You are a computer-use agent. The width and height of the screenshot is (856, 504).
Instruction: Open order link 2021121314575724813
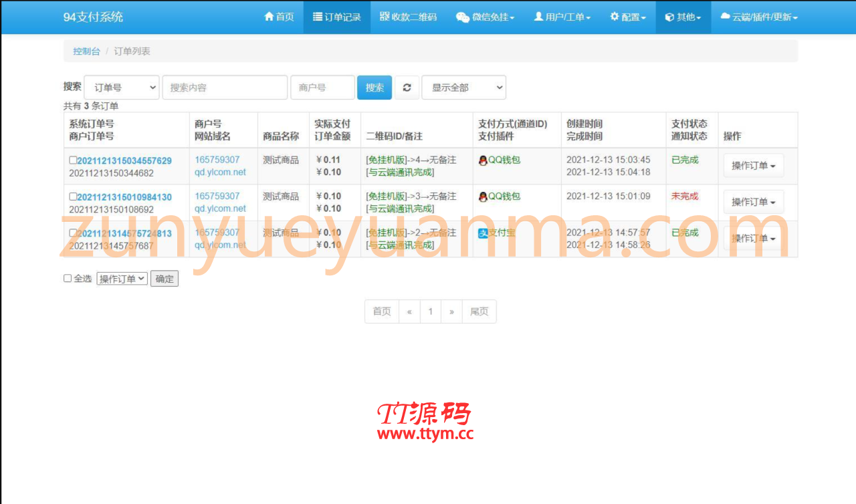tap(124, 233)
